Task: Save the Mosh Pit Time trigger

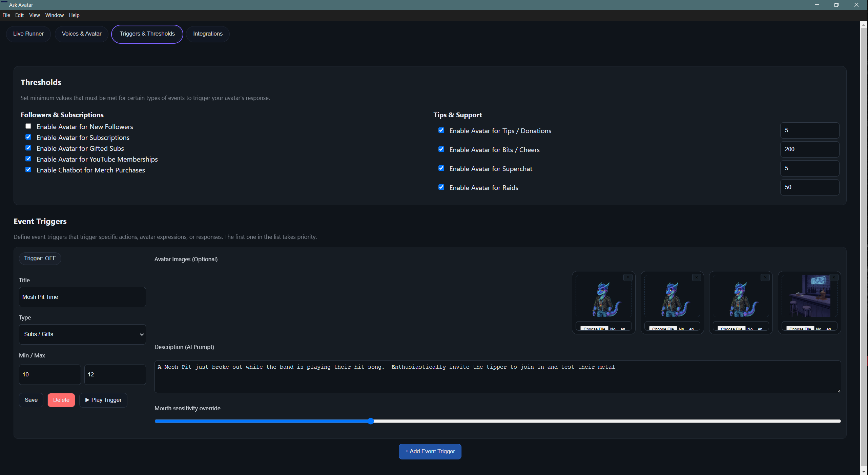Action: pyautogui.click(x=31, y=400)
